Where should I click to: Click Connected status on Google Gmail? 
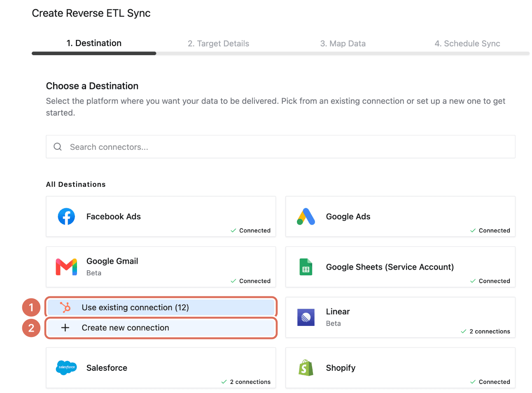point(251,281)
